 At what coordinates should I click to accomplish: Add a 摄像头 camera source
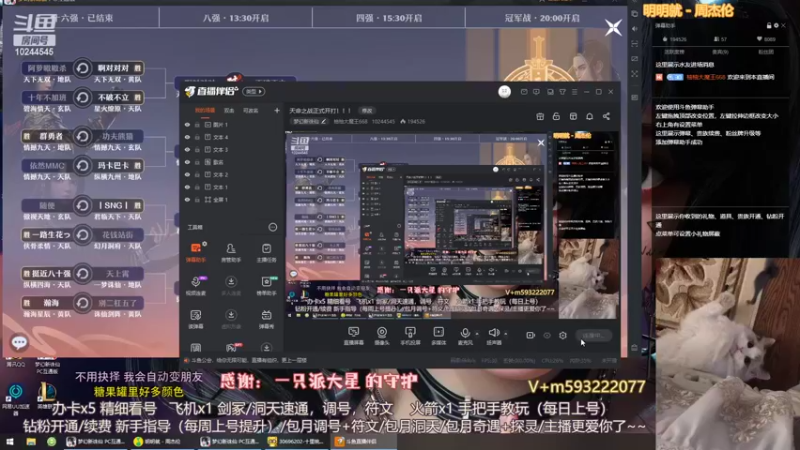click(382, 336)
